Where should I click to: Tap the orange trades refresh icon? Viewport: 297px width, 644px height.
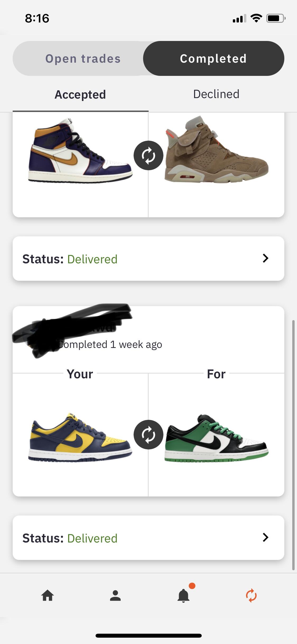[x=251, y=596]
